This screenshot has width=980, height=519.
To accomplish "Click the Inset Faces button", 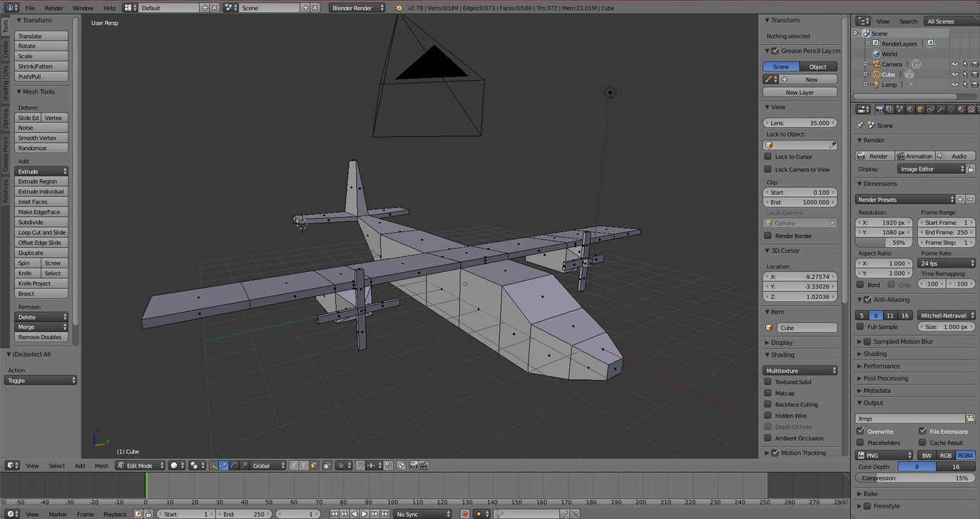I will (x=41, y=202).
